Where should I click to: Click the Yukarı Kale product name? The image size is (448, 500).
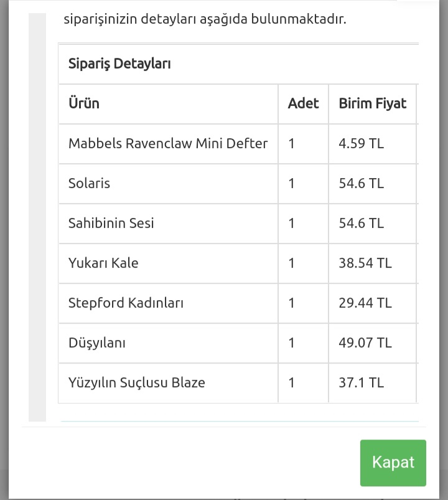tap(103, 263)
